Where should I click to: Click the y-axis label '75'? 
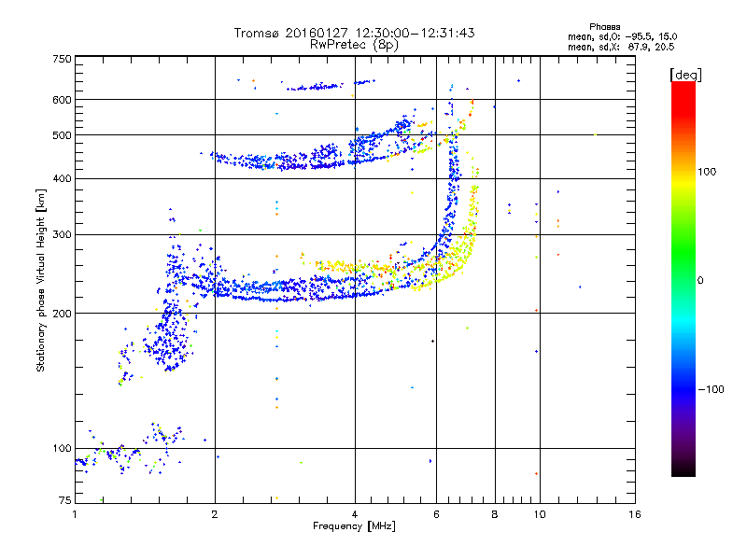tap(65, 500)
